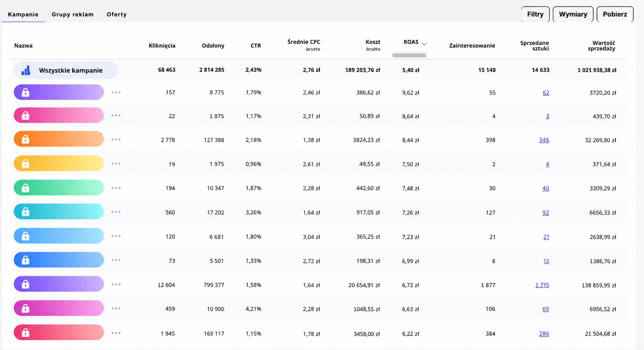Switch to the Grupy reklam tab
644x350 pixels.
point(73,14)
